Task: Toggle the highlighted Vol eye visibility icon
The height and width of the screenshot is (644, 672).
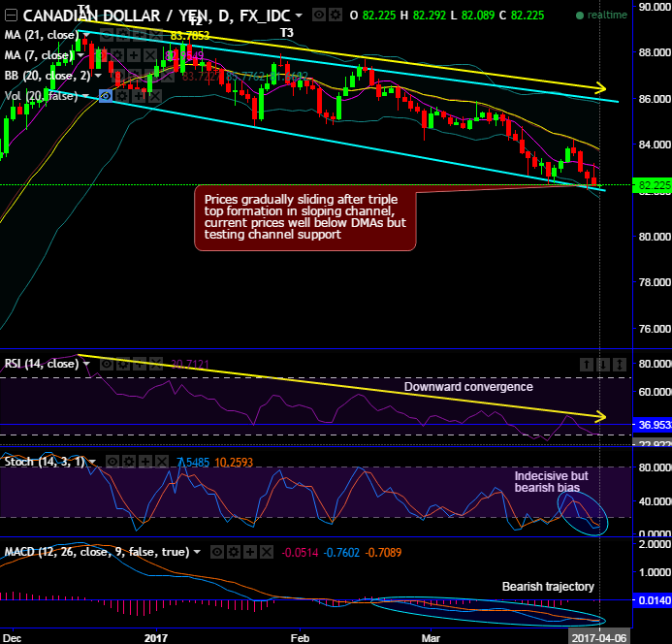Action: (106, 96)
